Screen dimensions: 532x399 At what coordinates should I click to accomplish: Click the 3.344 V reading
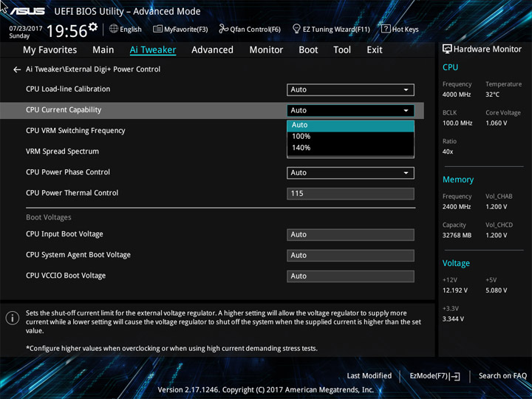pos(453,319)
